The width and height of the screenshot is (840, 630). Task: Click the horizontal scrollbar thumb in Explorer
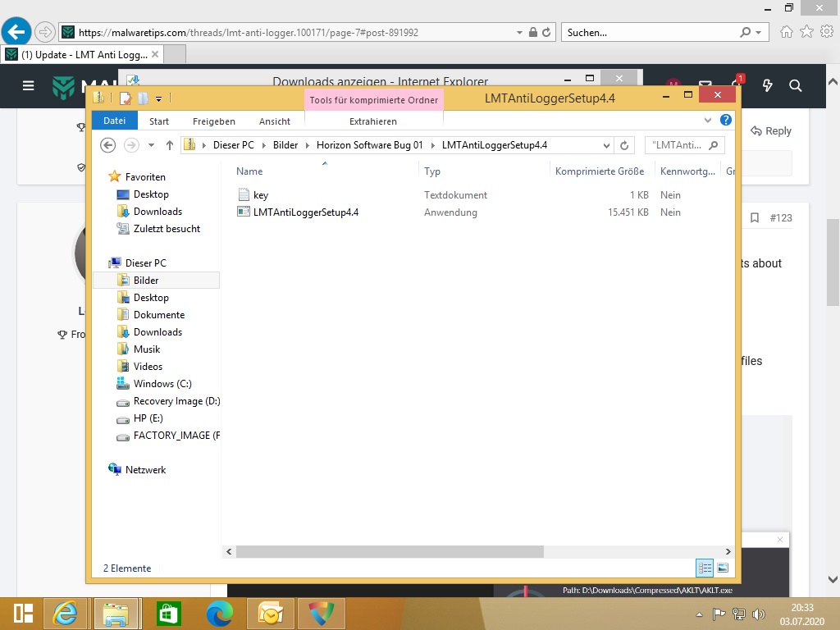click(x=390, y=551)
